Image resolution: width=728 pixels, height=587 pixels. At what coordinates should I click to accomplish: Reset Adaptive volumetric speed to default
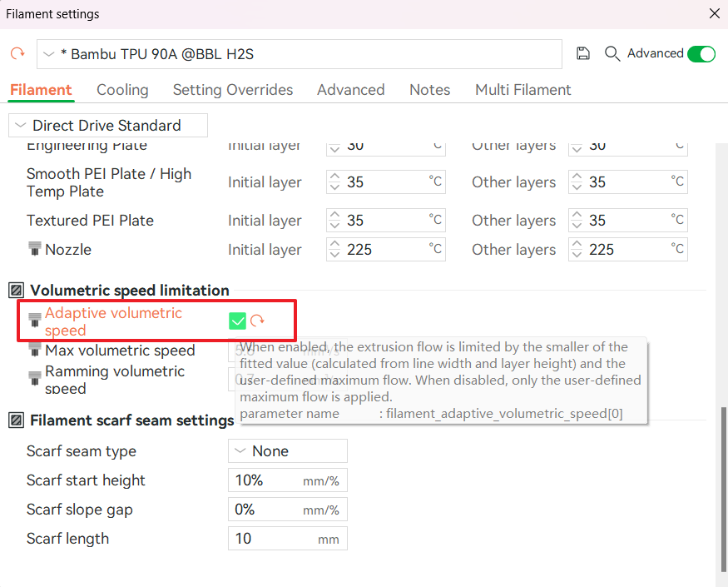[x=257, y=321]
